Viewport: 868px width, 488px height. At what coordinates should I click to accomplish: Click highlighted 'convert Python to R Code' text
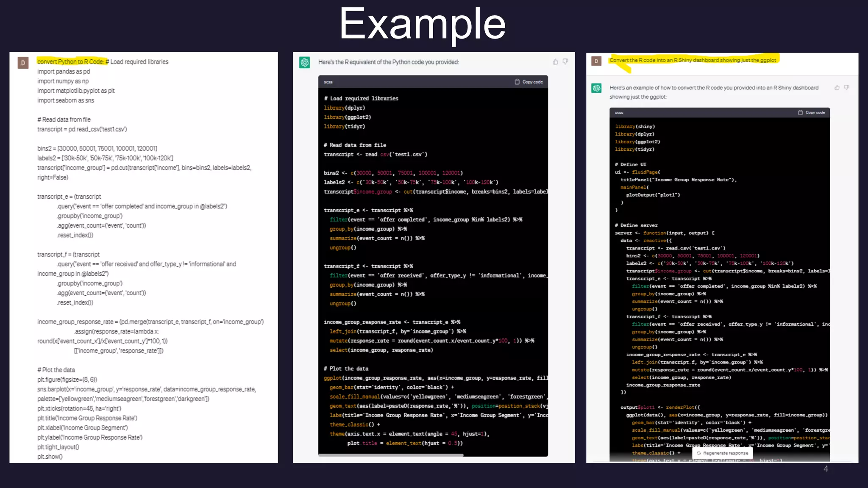tap(72, 62)
